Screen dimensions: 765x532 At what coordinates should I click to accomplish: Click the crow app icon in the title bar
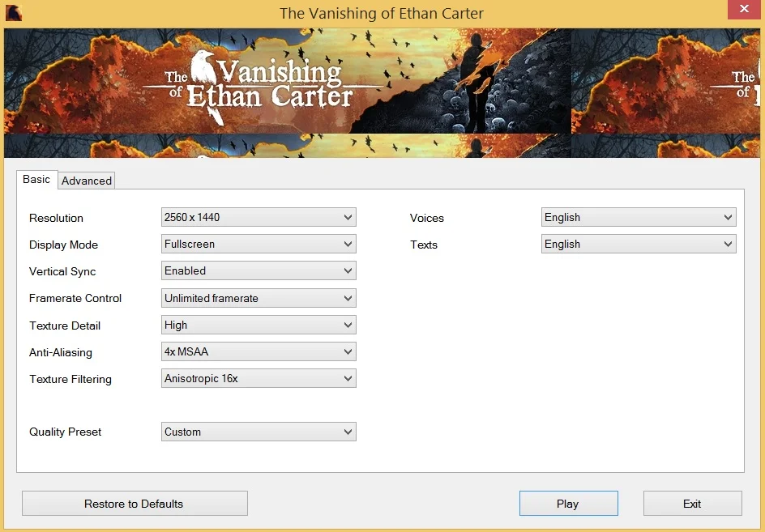13,13
